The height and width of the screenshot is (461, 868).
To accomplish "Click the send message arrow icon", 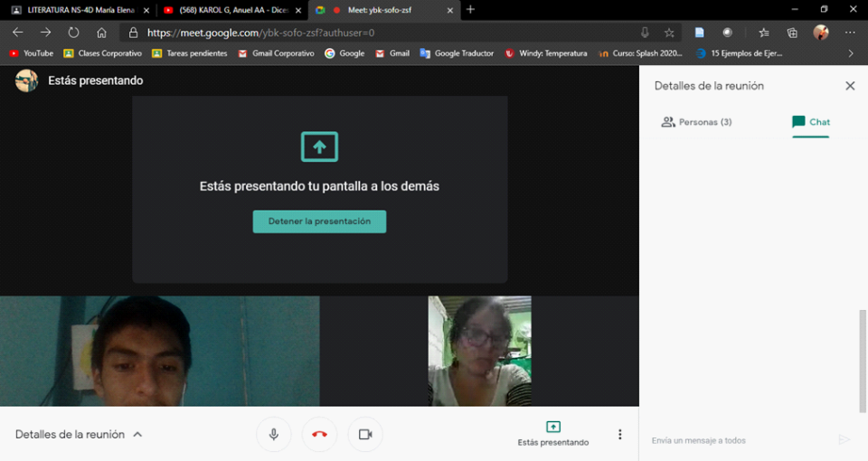I will 844,440.
